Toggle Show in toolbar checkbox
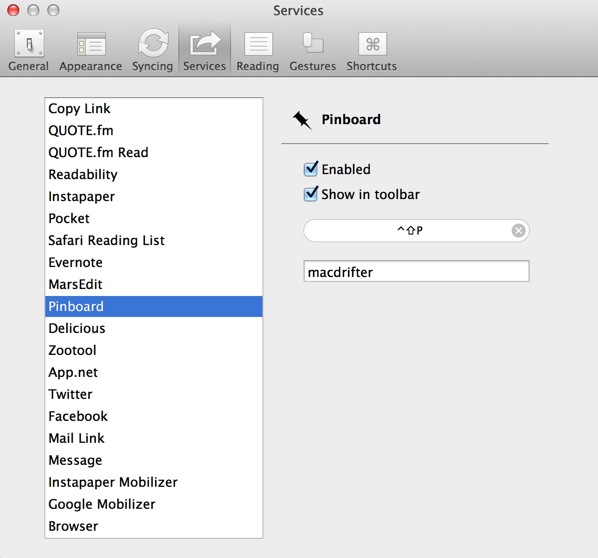 point(310,194)
